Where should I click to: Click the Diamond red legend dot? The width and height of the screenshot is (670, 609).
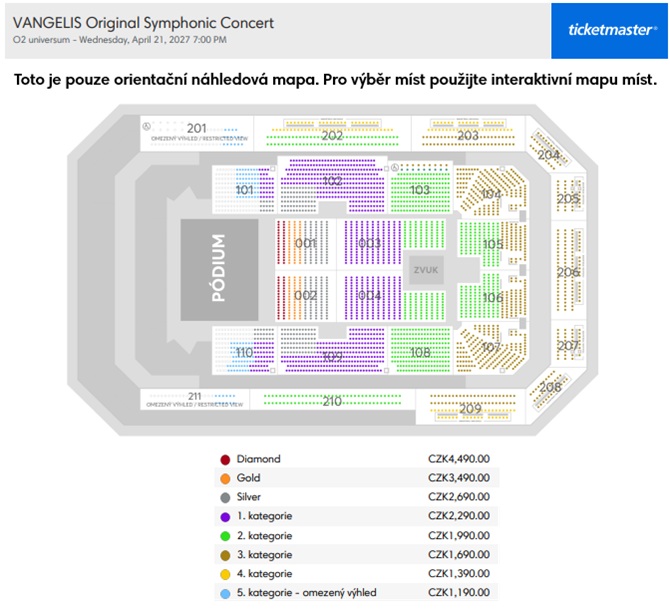(225, 460)
